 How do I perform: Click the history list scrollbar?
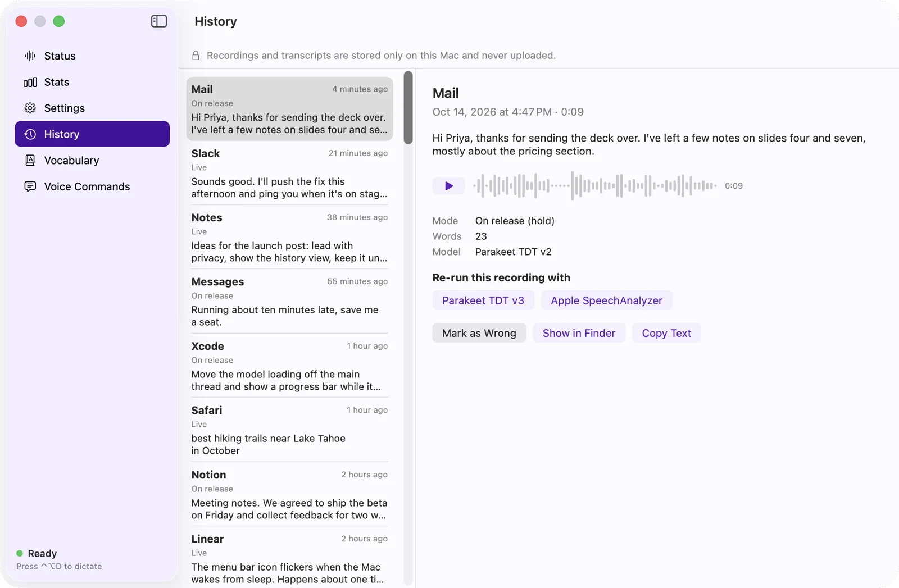(x=408, y=107)
